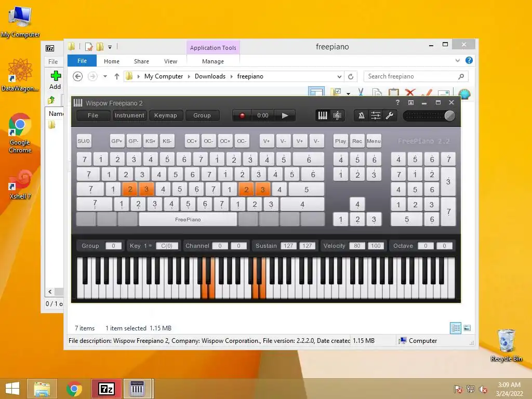The width and height of the screenshot is (532, 399).
Task: Click the play triangle in Freepiano toolbar
Action: point(285,116)
